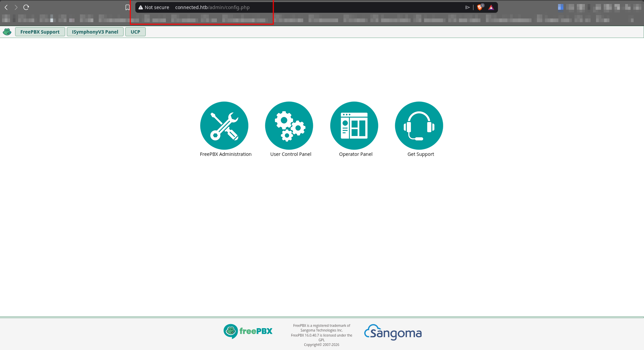This screenshot has width=644, height=350.
Task: Reload the page with the refresh icon
Action: 26,7
